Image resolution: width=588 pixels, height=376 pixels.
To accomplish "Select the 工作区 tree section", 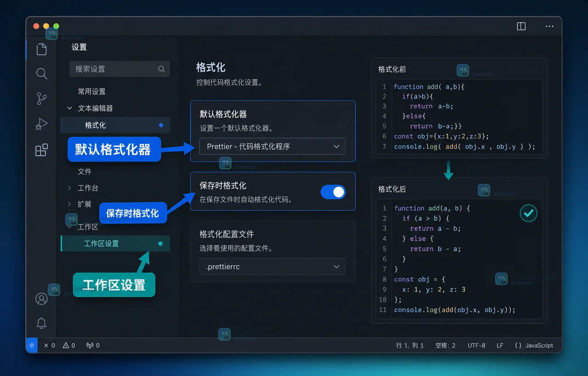I will click(88, 227).
